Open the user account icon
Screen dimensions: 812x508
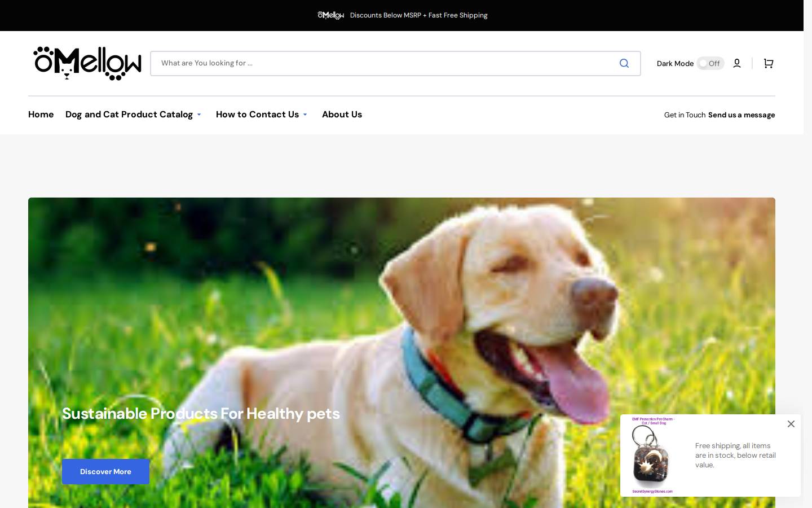click(736, 63)
